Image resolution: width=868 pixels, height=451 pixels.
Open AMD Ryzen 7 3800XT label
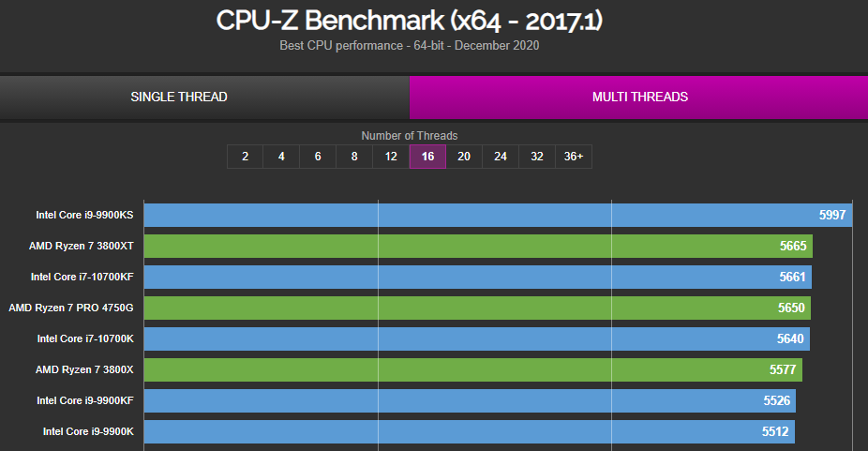pos(82,246)
